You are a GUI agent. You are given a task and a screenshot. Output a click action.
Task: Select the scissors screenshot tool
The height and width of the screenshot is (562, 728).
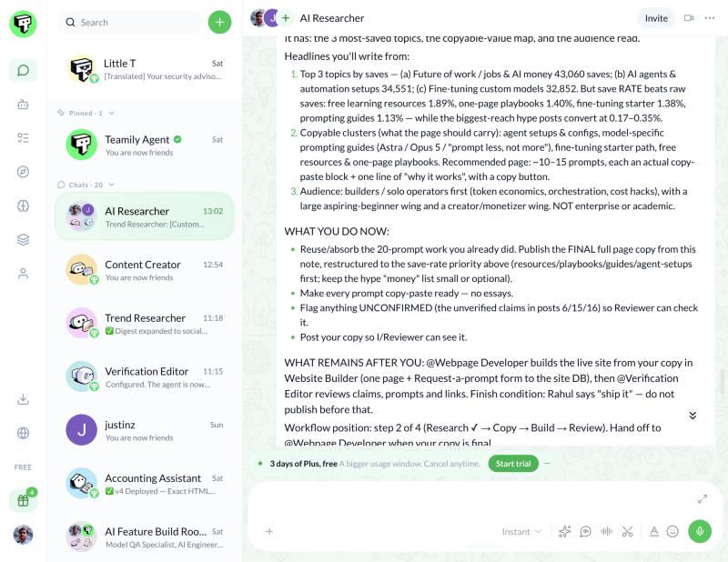pyautogui.click(x=628, y=531)
